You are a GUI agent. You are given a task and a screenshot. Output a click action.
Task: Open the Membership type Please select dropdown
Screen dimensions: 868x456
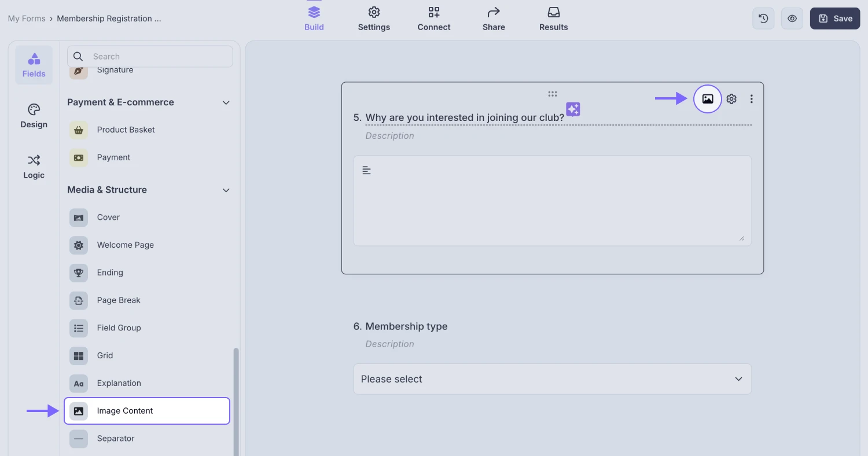(x=552, y=378)
